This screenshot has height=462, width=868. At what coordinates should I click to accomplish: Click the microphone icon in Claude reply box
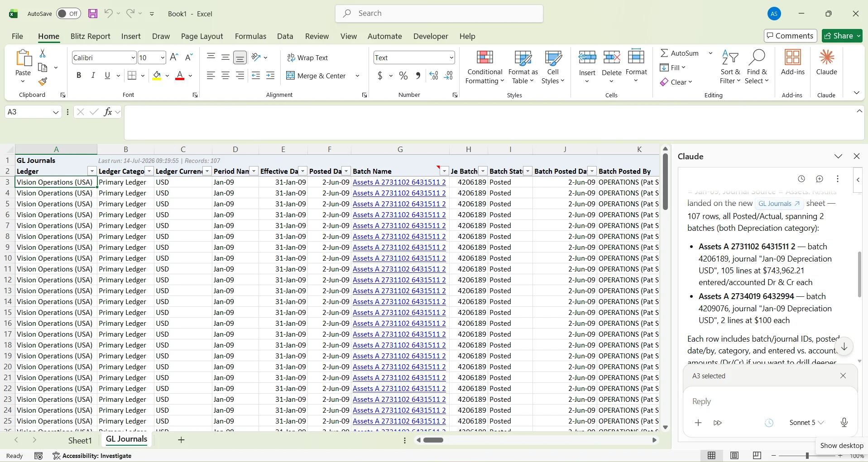point(844,423)
